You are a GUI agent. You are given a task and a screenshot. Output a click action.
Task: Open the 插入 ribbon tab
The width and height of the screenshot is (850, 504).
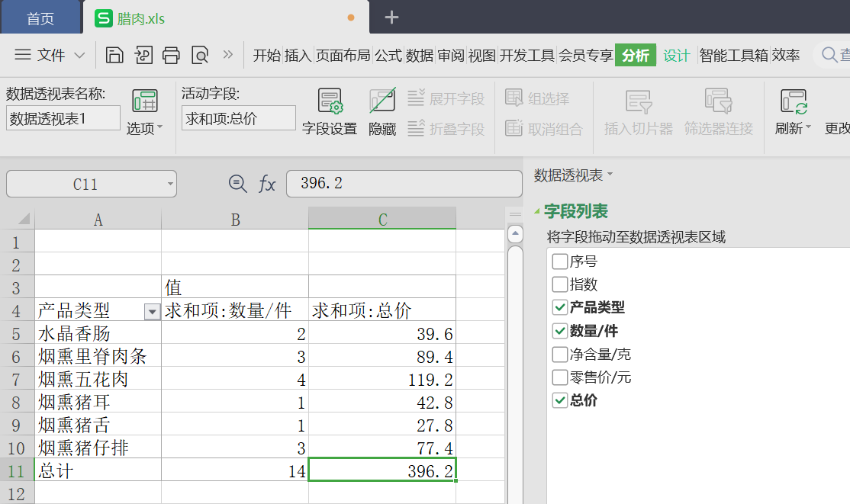298,55
